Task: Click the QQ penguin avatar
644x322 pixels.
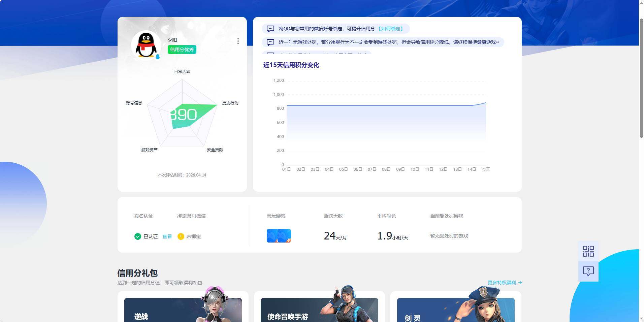Action: [146, 45]
